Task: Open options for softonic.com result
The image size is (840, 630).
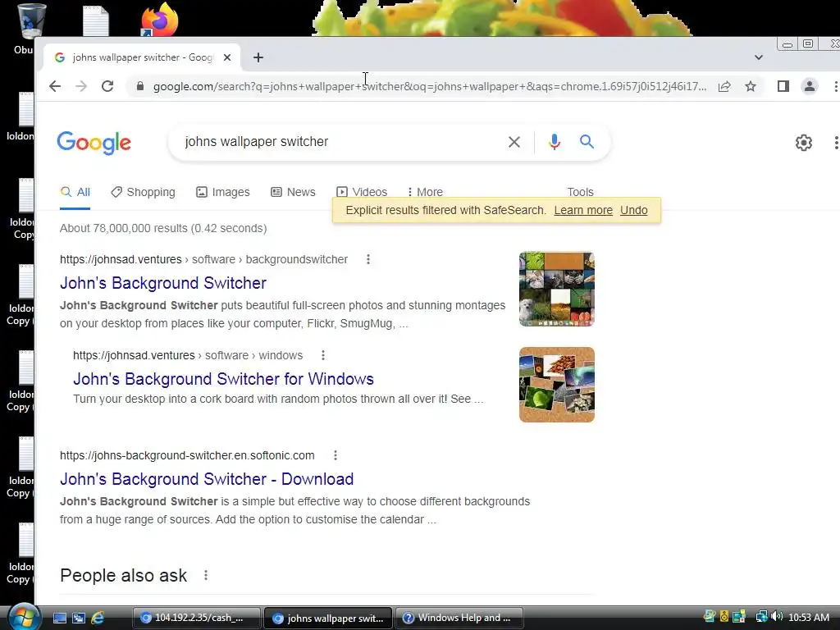Action: coord(336,455)
